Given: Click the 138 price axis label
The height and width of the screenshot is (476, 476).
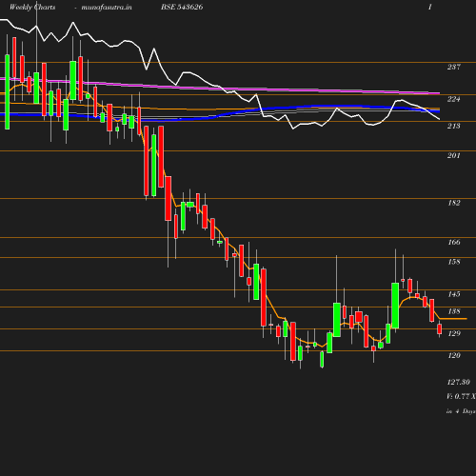Looking at the screenshot, I should [454, 311].
